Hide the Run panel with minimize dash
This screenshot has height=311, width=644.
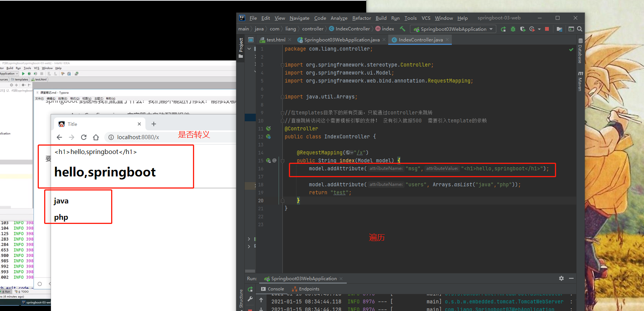pos(571,278)
